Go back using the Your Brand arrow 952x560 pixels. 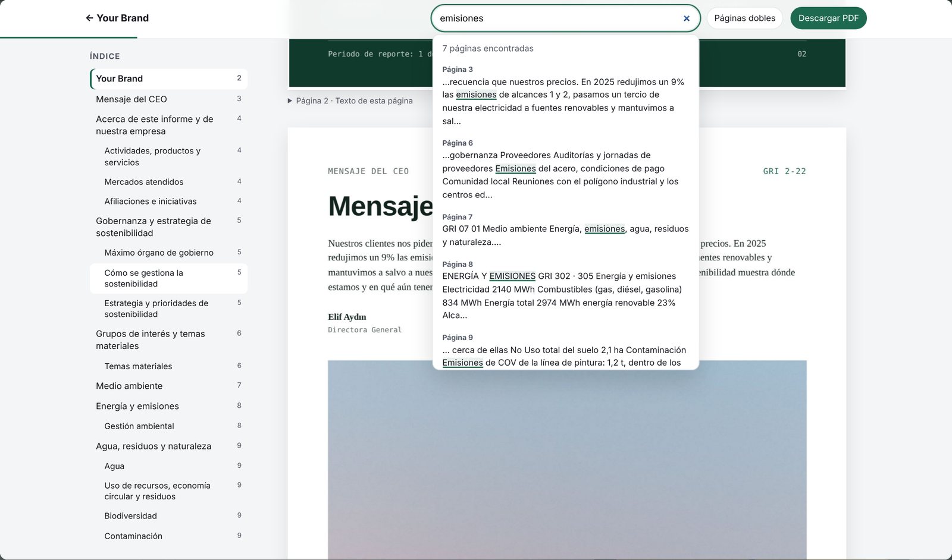click(117, 18)
